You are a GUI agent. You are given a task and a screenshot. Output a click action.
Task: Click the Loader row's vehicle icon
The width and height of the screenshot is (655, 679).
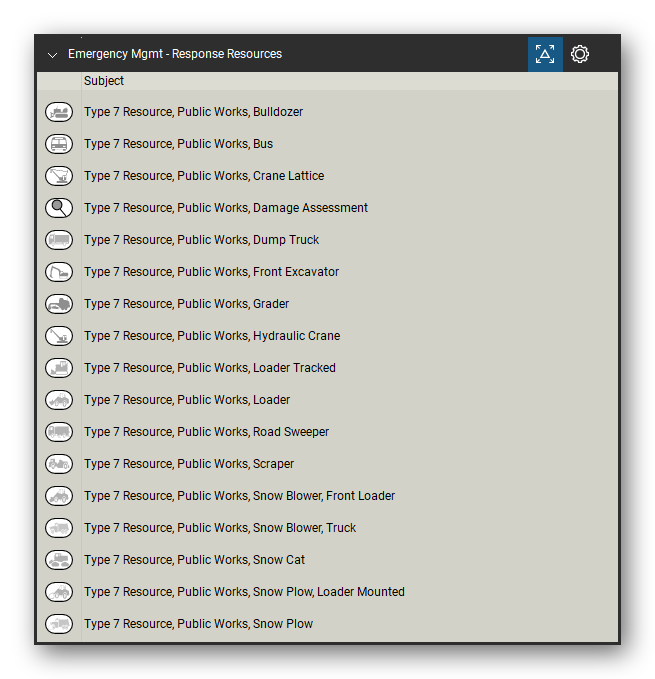(x=59, y=401)
